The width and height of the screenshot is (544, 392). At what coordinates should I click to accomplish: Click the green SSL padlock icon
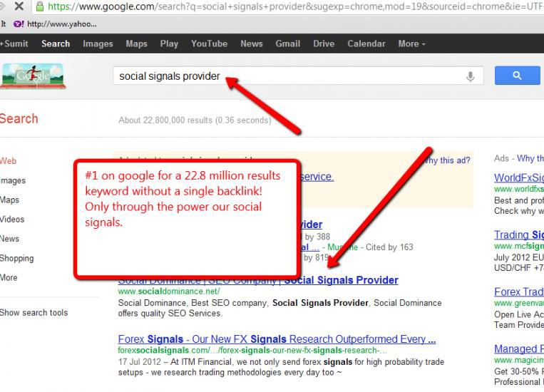[x=39, y=6]
